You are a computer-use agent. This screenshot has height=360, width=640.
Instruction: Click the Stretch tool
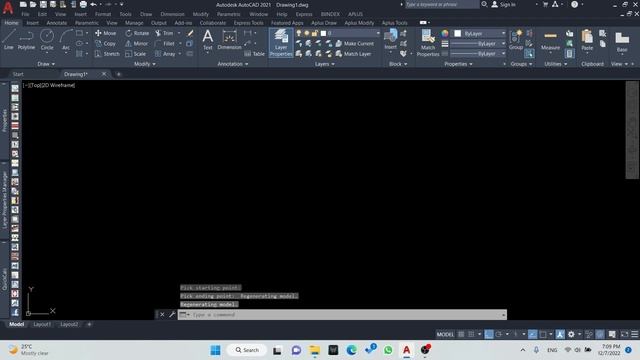tap(107, 53)
